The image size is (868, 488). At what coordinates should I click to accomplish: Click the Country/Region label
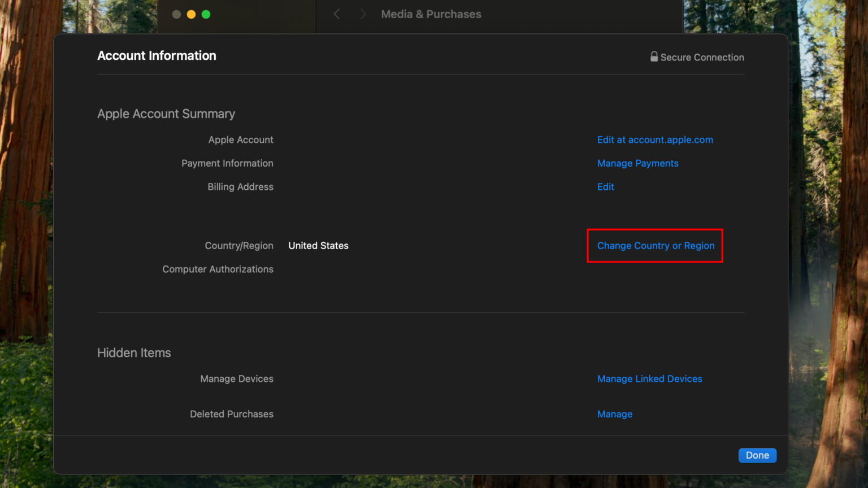pos(239,246)
